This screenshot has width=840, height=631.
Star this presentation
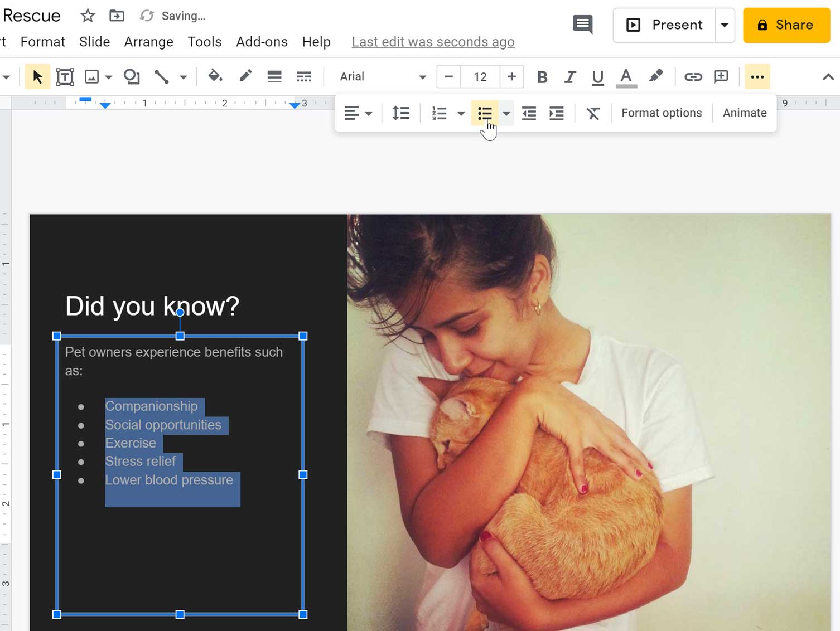(88, 16)
